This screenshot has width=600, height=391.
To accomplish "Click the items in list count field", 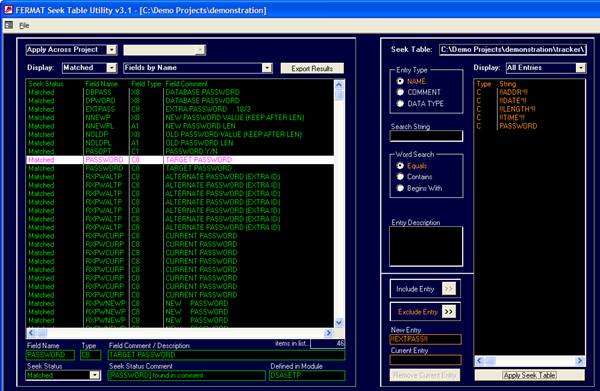I will coord(328,344).
